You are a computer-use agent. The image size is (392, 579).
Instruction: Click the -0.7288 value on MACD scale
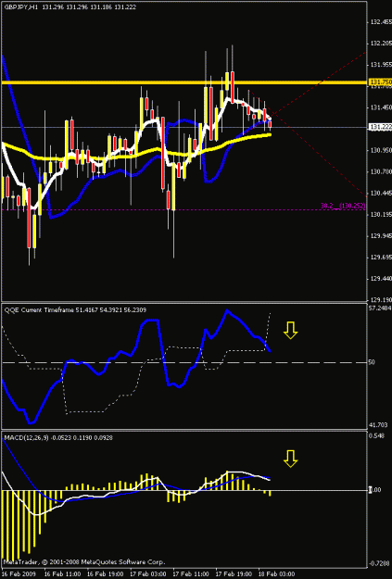(x=380, y=563)
